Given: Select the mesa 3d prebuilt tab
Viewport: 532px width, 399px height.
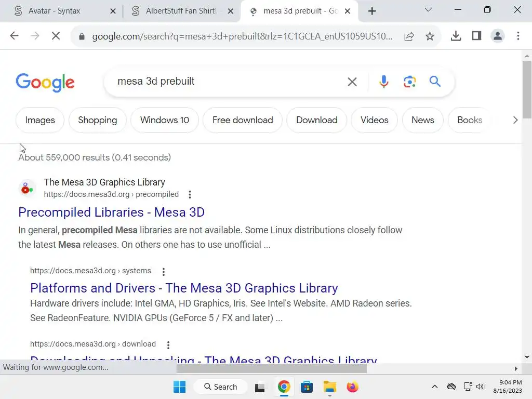Looking at the screenshot, I should pyautogui.click(x=300, y=11).
